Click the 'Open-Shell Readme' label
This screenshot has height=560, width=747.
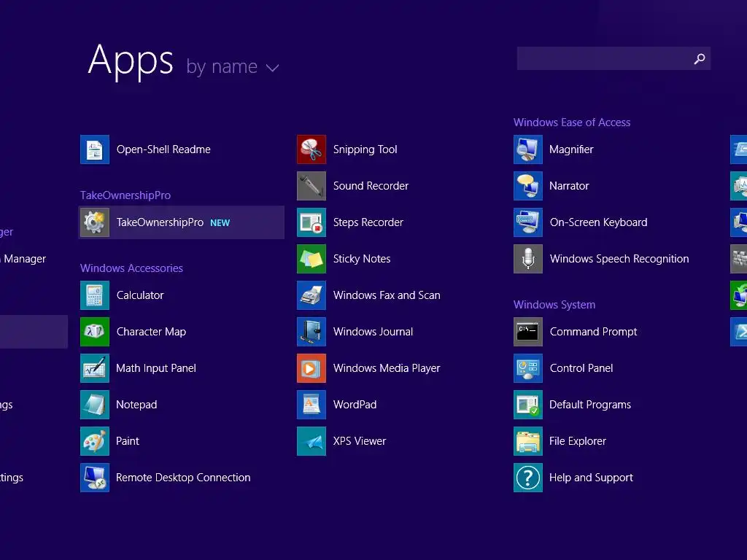pos(163,149)
